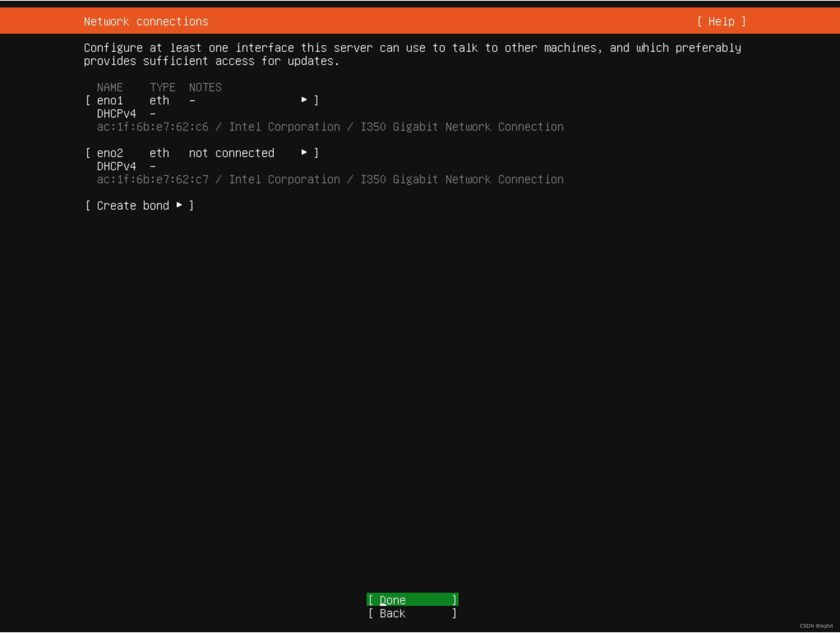This screenshot has height=633, width=840.
Task: Expand the eno2 interface arrow
Action: 304,152
